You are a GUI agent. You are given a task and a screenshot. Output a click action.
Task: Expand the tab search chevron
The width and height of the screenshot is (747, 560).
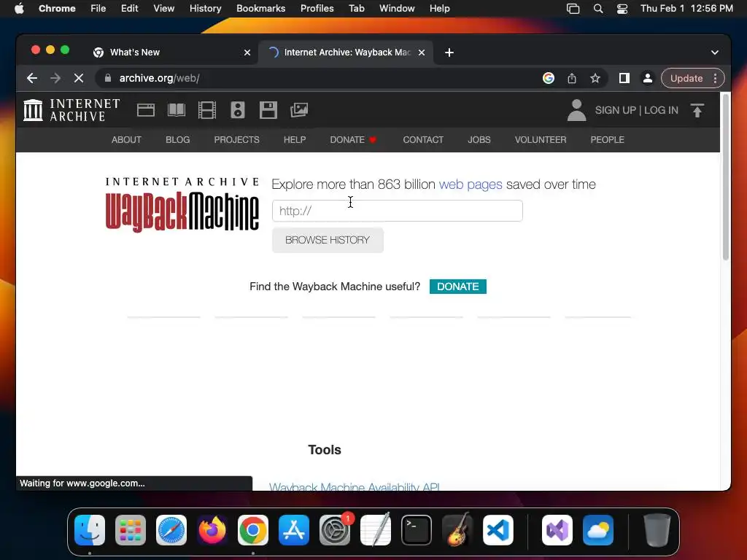point(715,52)
